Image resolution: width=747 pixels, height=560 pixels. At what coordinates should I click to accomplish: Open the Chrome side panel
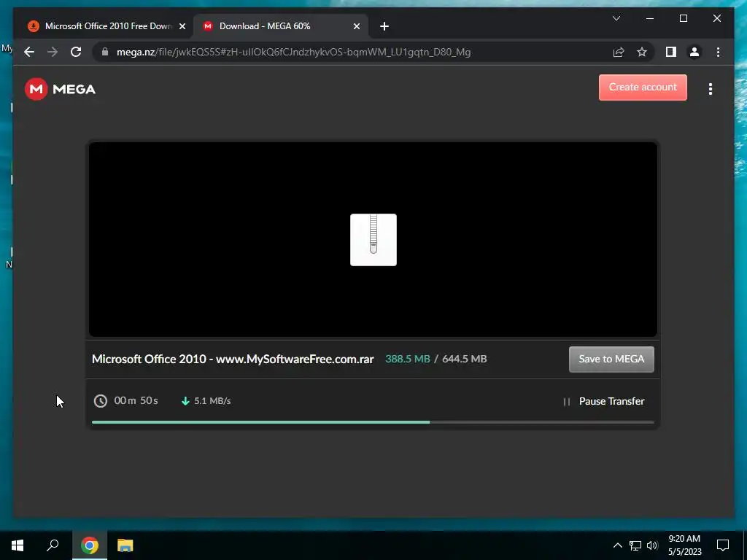[671, 52]
